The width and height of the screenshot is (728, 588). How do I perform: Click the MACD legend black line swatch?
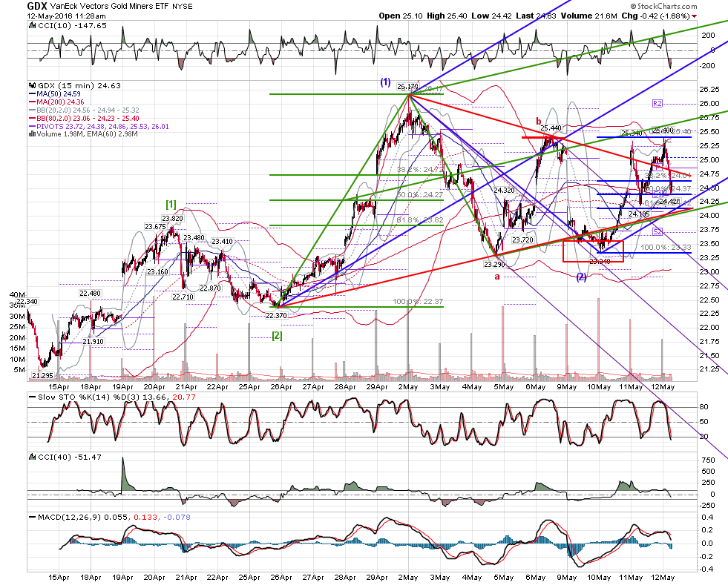pos(32,518)
